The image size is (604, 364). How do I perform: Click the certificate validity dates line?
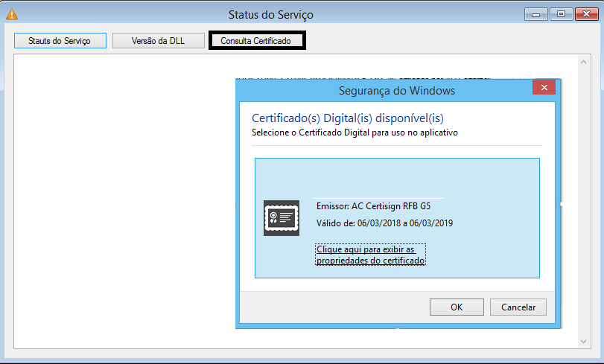(x=385, y=223)
